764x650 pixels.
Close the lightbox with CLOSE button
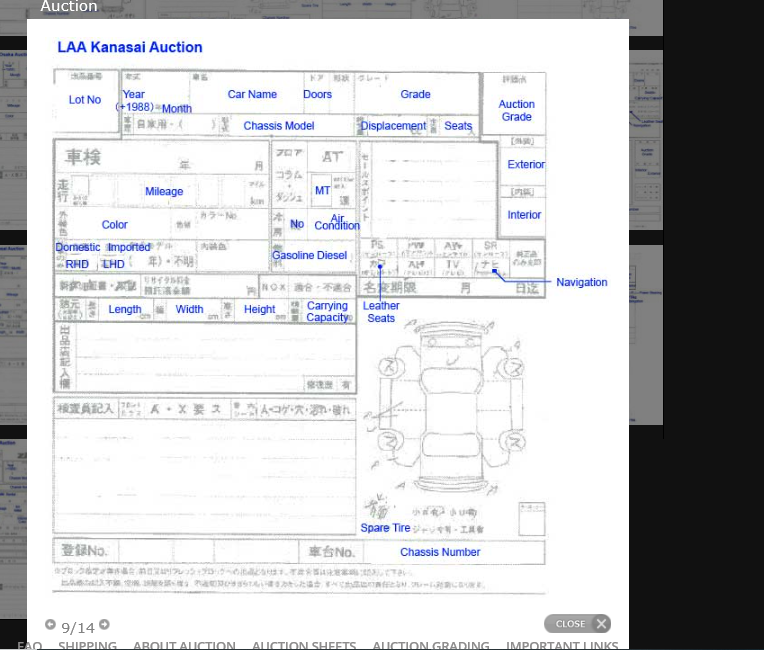tap(577, 624)
